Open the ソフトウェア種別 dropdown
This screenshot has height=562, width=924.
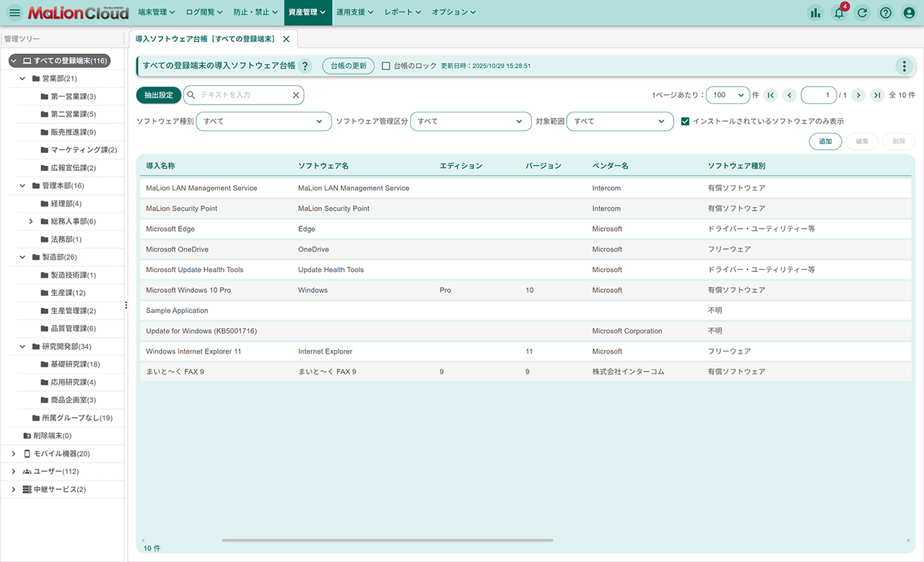pos(263,122)
